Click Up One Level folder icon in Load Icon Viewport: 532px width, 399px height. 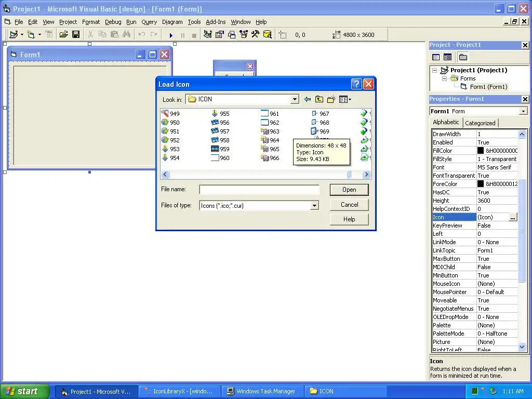[x=319, y=99]
